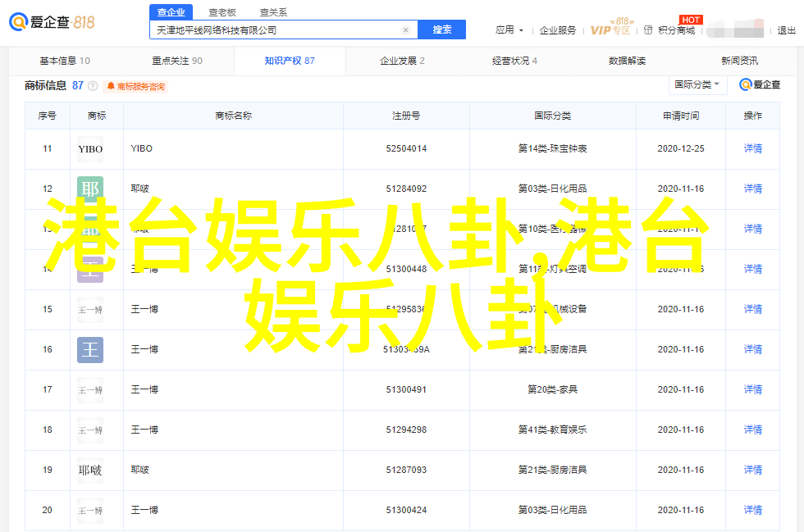This screenshot has height=532, width=804.
Task: Open the trademark image in row 20
Action: pyautogui.click(x=90, y=511)
